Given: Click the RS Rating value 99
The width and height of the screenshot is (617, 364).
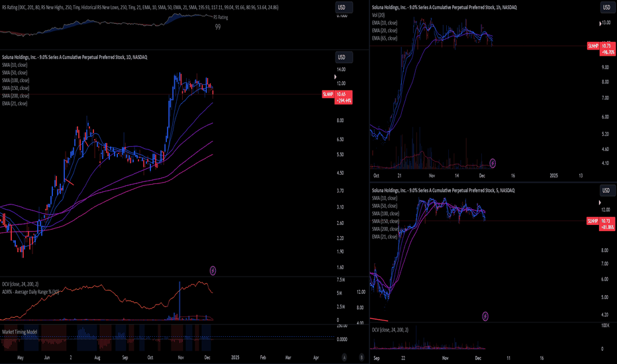Looking at the screenshot, I should [218, 27].
